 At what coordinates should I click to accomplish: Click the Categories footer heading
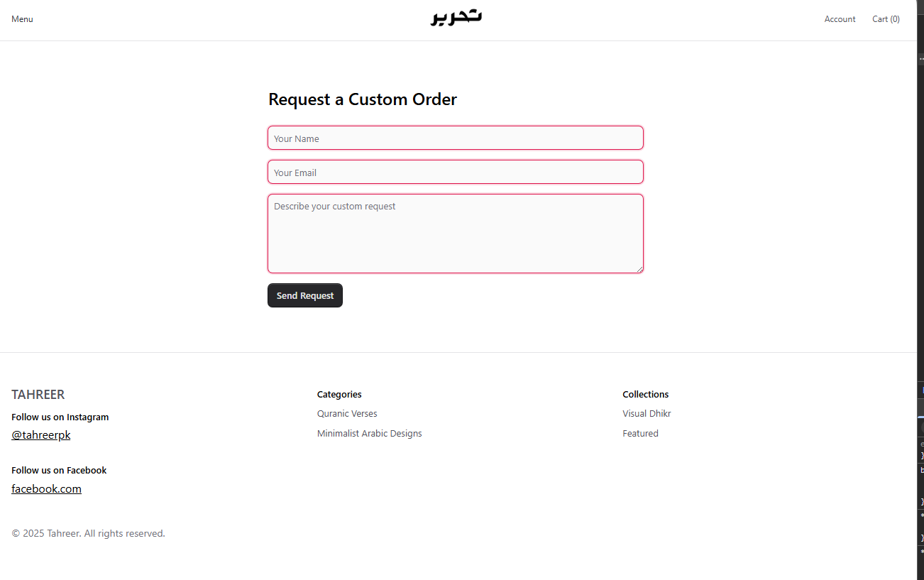click(x=339, y=394)
